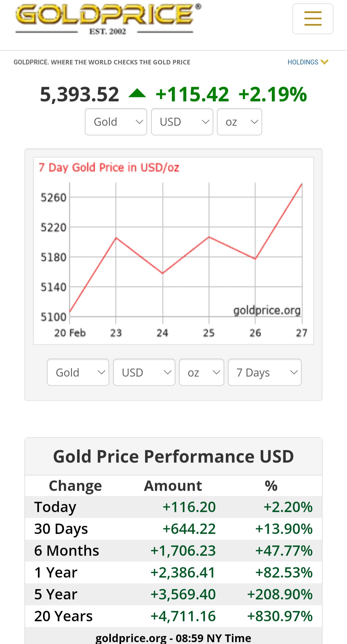This screenshot has height=644, width=347.
Task: Click the goldprice.org chart watermark
Action: 267,310
